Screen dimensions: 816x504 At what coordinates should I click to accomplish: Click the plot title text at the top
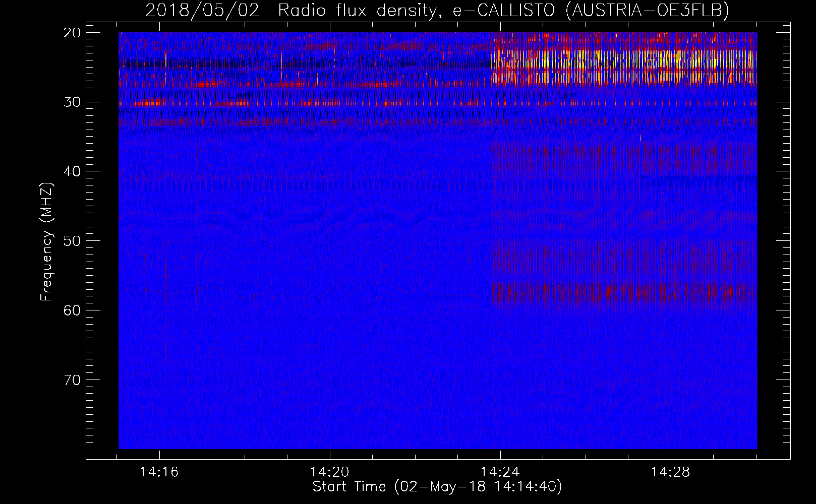[x=437, y=10]
